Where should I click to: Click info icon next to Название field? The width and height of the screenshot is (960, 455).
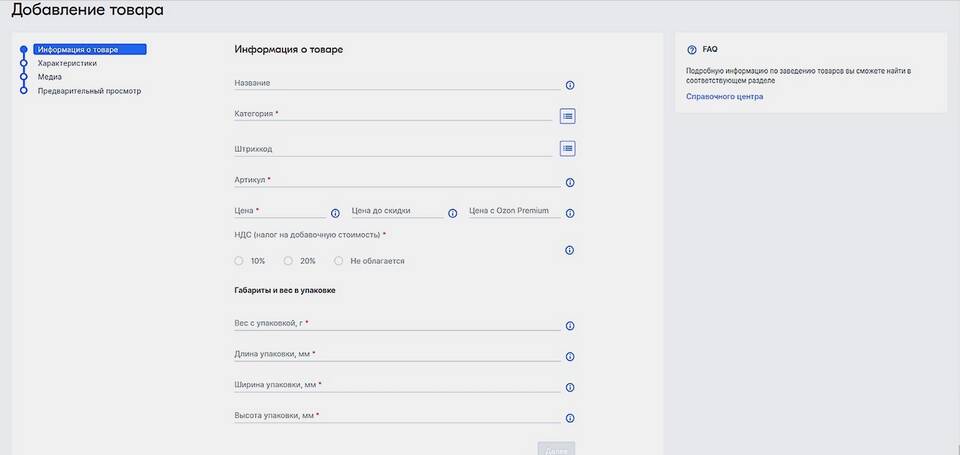tap(570, 86)
